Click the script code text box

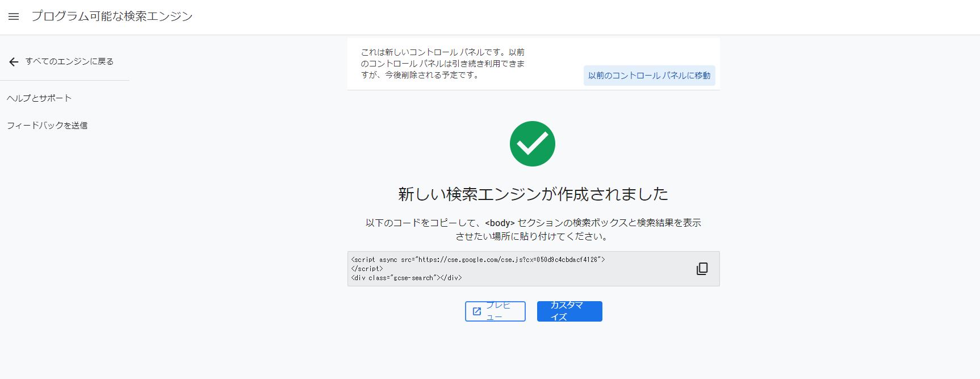coord(534,269)
